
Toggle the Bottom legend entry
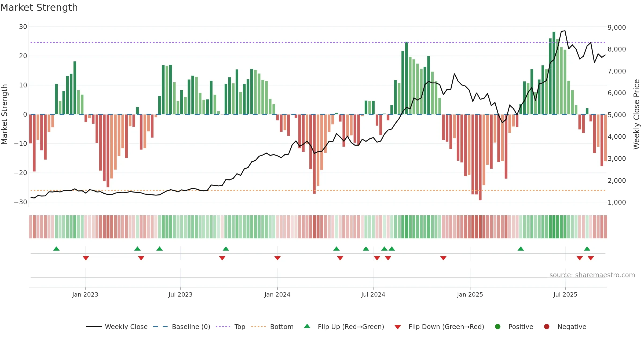click(272, 327)
